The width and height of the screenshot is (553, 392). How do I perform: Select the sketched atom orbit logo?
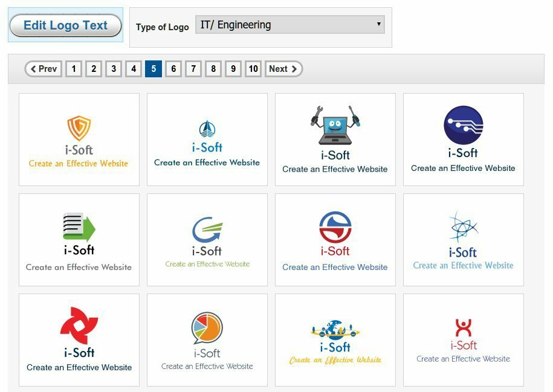[x=463, y=228]
